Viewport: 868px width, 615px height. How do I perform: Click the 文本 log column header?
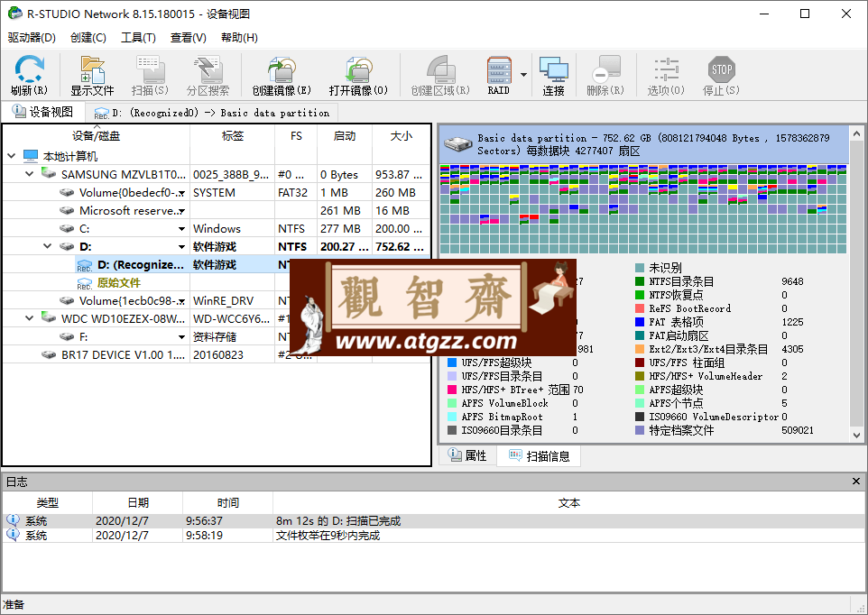coord(569,502)
